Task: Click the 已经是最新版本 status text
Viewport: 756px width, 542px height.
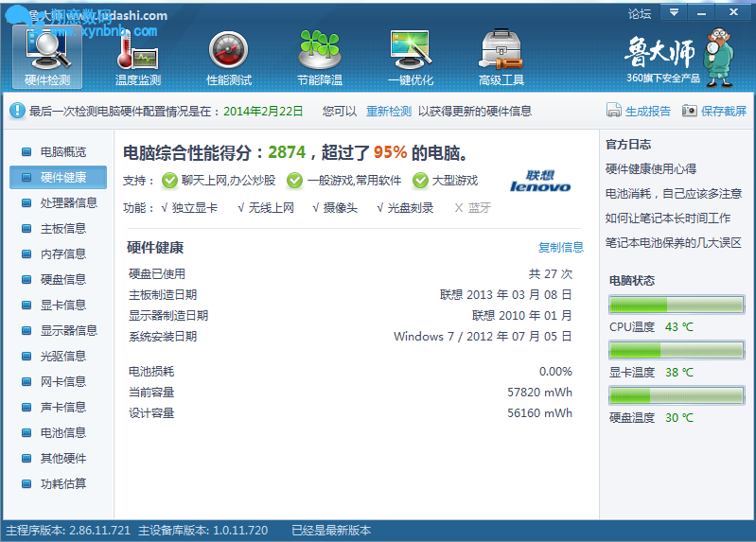Action: 331,531
